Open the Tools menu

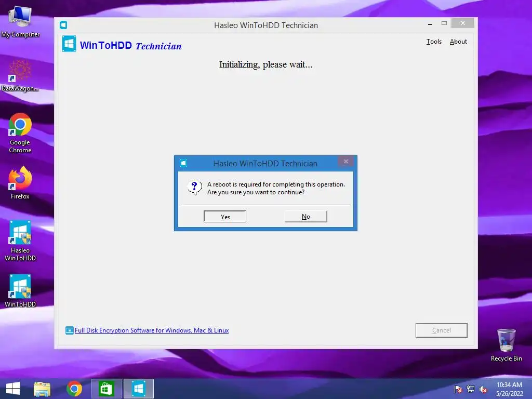pos(434,42)
